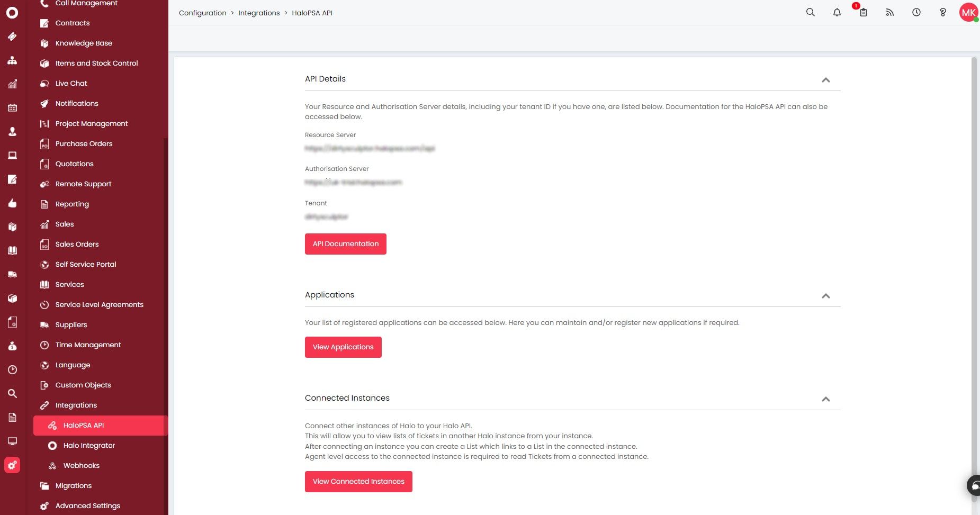Open the timesheet clock icon
The width and height of the screenshot is (980, 515).
click(x=915, y=12)
